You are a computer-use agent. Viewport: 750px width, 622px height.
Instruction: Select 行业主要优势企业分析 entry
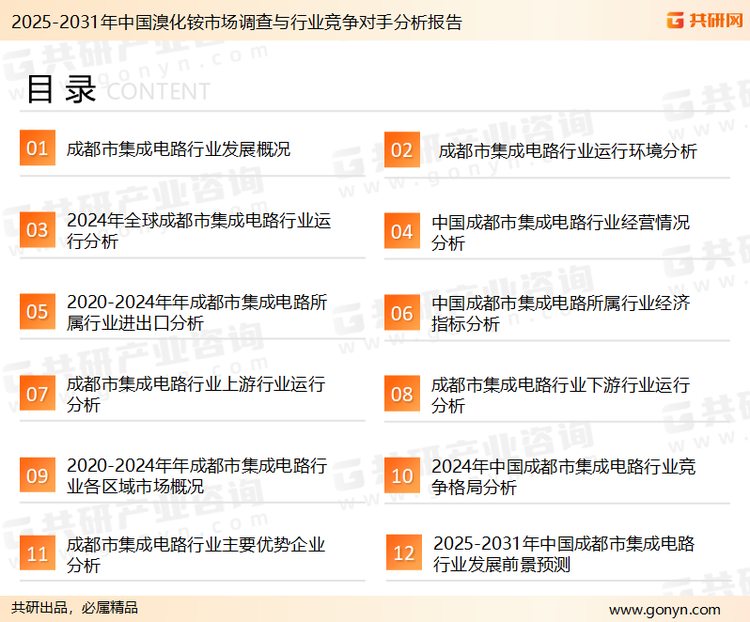pos(196,555)
